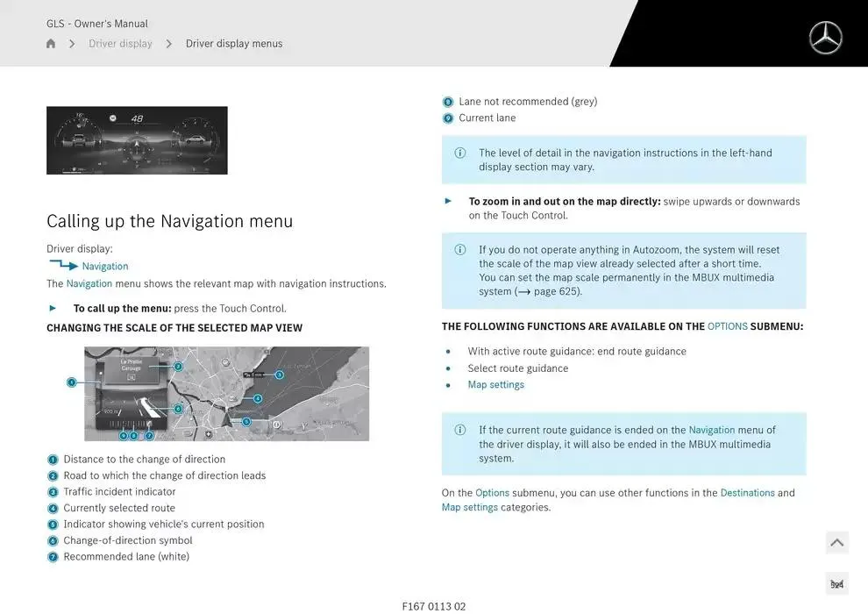The image size is (868, 614).
Task: Click the Mercedes-Benz star logo
Action: click(825, 38)
